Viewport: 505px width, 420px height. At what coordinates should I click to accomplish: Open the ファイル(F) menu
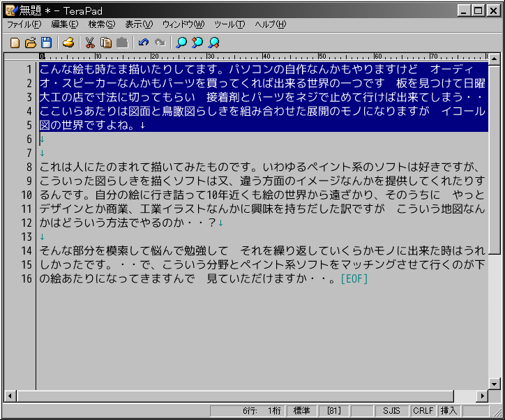tap(24, 24)
